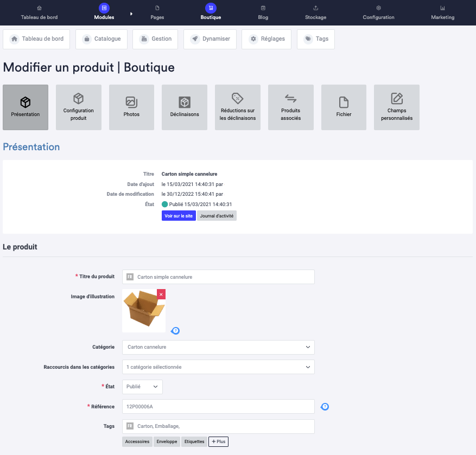Image resolution: width=476 pixels, height=455 pixels.
Task: Click the Titre du produit field
Action: [x=218, y=277]
